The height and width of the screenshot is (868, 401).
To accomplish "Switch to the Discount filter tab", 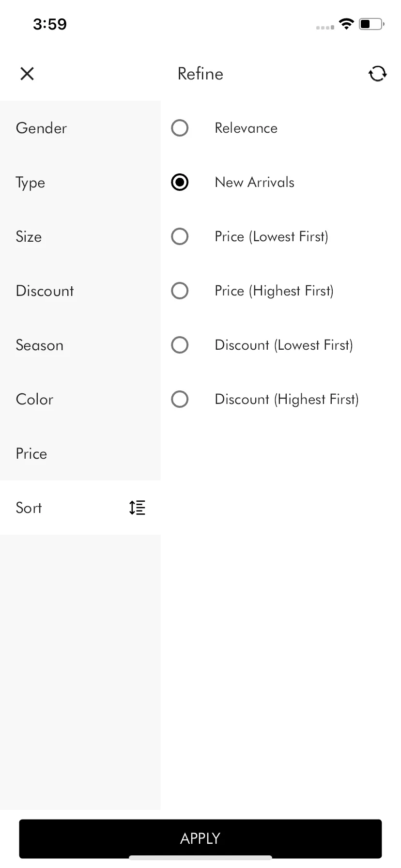I will [x=80, y=291].
